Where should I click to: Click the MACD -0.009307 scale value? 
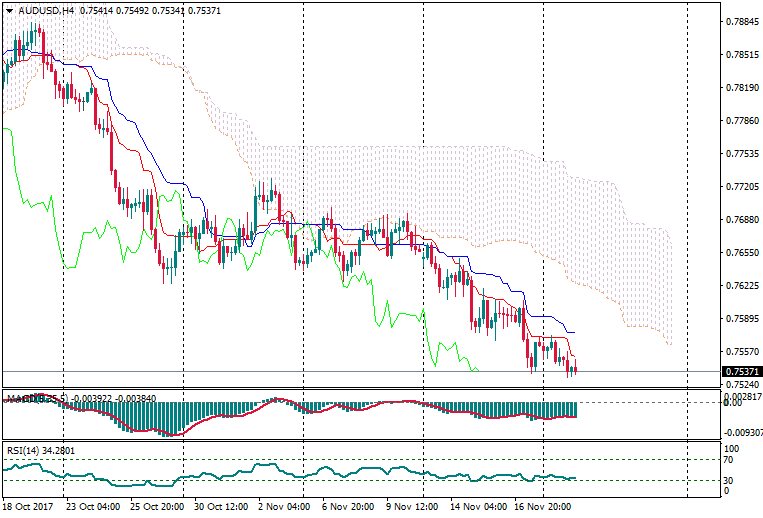click(741, 433)
